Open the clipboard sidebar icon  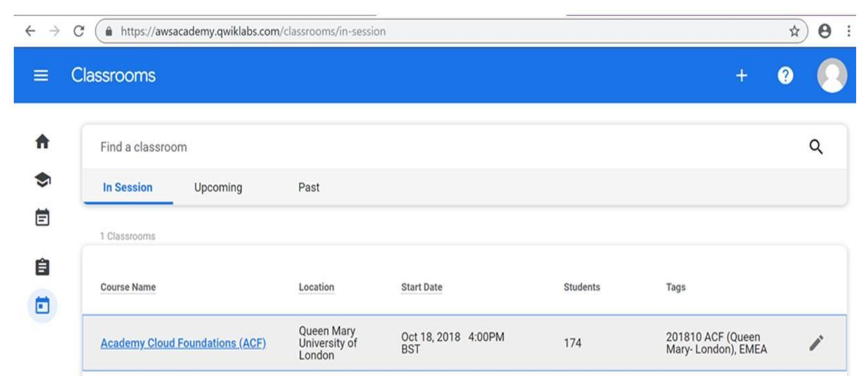pos(42,267)
